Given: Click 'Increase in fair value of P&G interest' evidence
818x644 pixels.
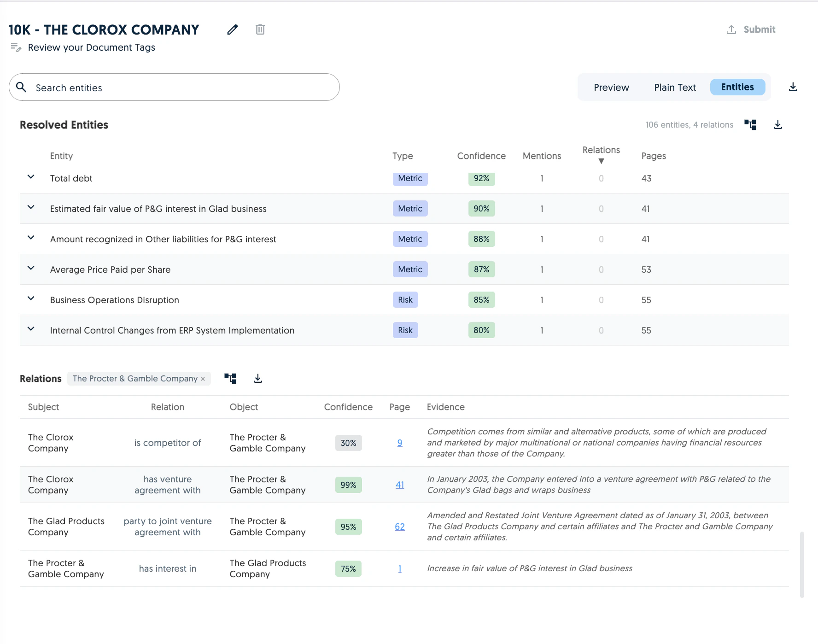Looking at the screenshot, I should pyautogui.click(x=530, y=568).
